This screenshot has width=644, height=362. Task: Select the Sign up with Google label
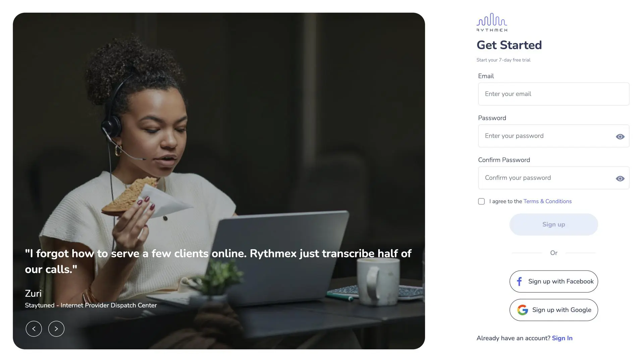(x=562, y=310)
